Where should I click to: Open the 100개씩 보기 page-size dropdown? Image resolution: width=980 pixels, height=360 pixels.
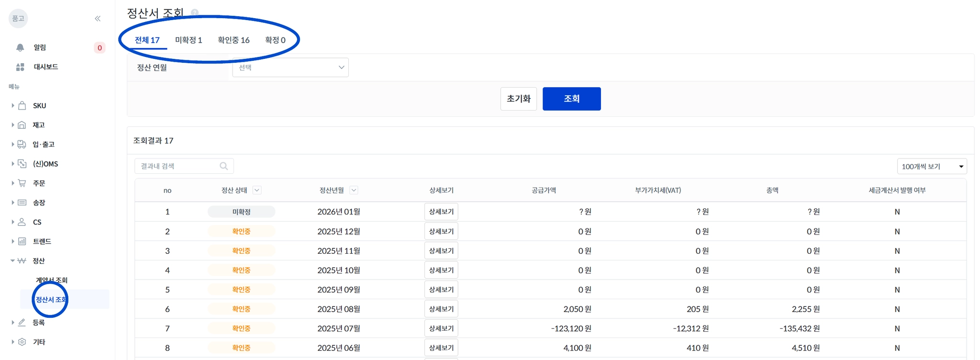(x=932, y=166)
